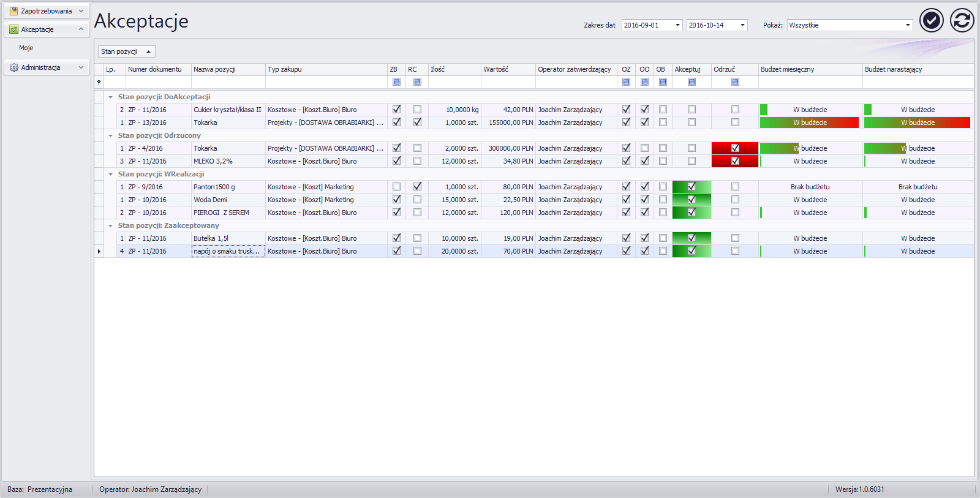Click the Brak budżetu monthly cell
Screen dimensions: 980x498
(x=810, y=187)
